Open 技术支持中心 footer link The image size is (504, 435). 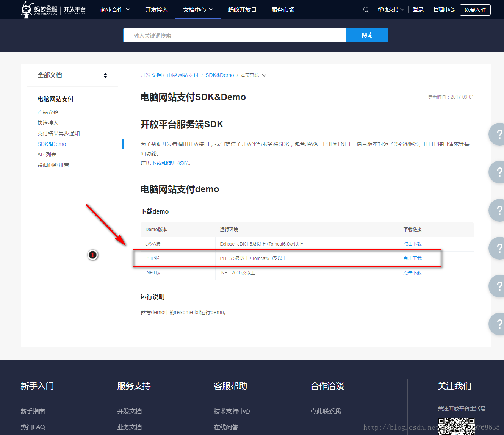(x=232, y=411)
